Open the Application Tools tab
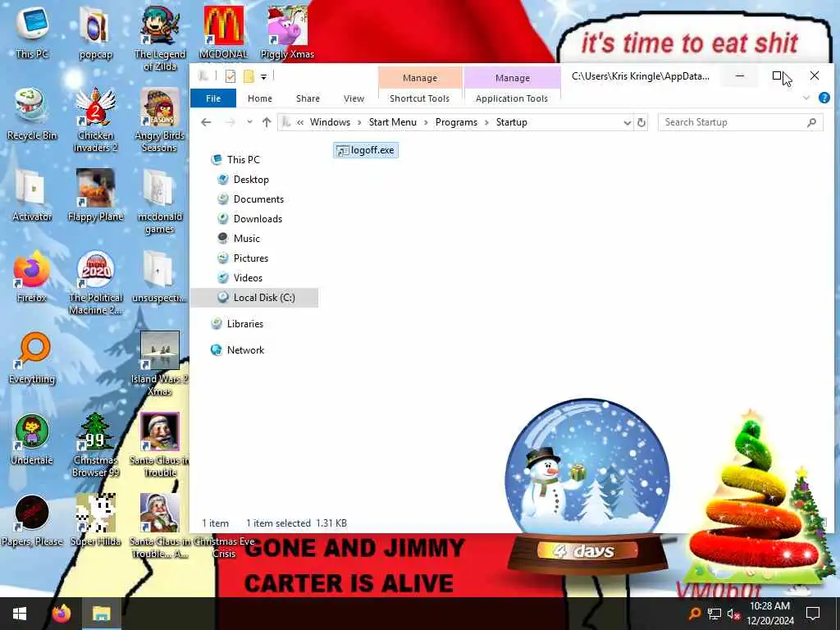Screen dimensions: 840x630 coord(512,98)
